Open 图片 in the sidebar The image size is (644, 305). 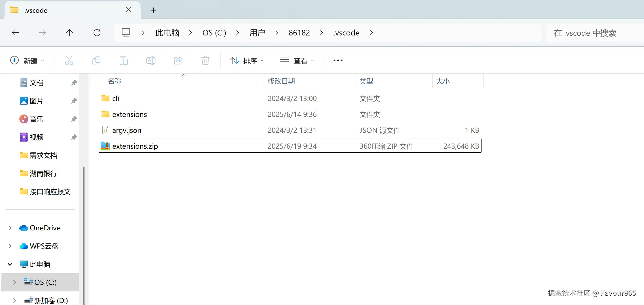tap(36, 101)
